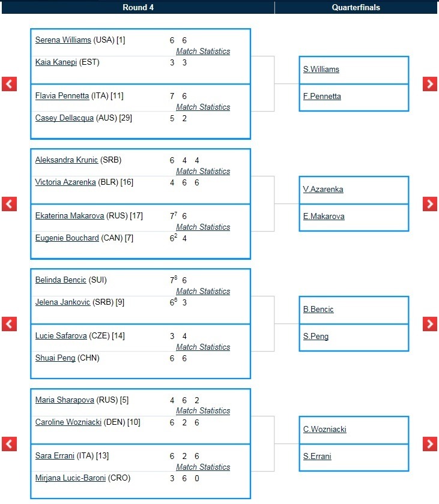Image resolution: width=439 pixels, height=504 pixels.
Task: Click left arrow beside Serena Williams section
Action: (9, 84)
